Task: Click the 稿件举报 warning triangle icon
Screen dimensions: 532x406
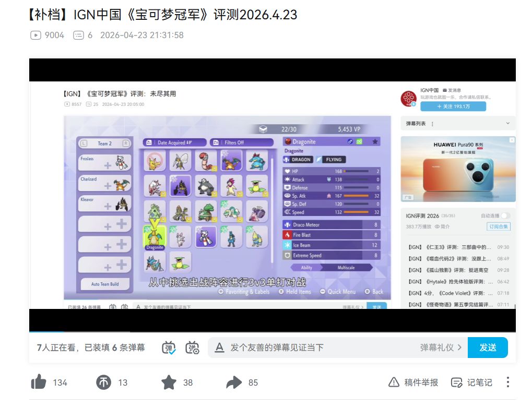Action: click(394, 383)
